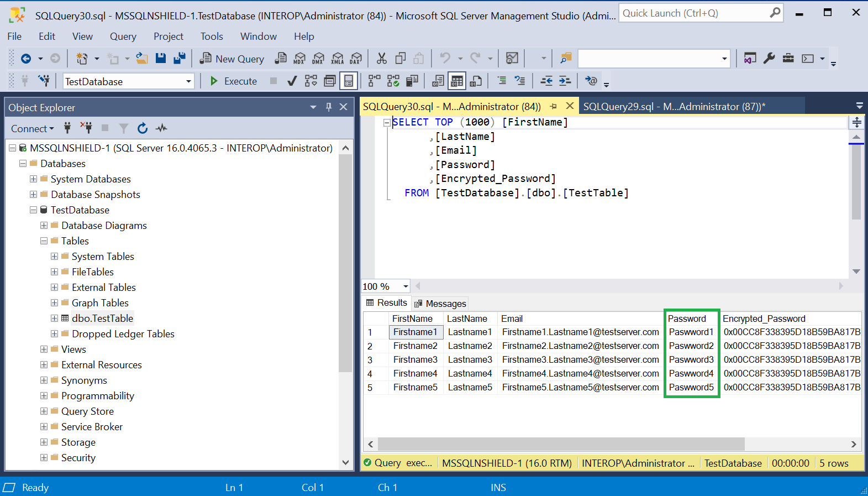Open the TestDatabase database dropdown
The width and height of the screenshot is (868, 496).
coord(188,81)
